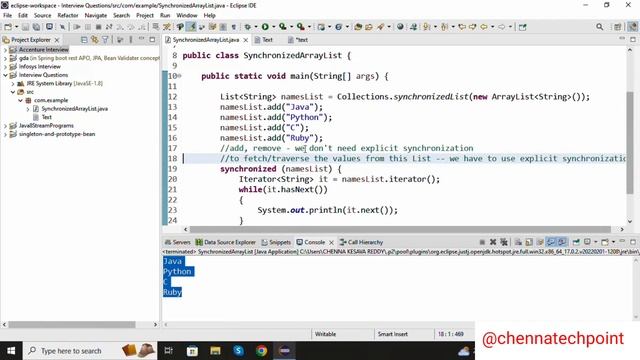Screen dimensions: 640x360
Task: Open the Debug dropdown arrow
Action: [x=256, y=27]
